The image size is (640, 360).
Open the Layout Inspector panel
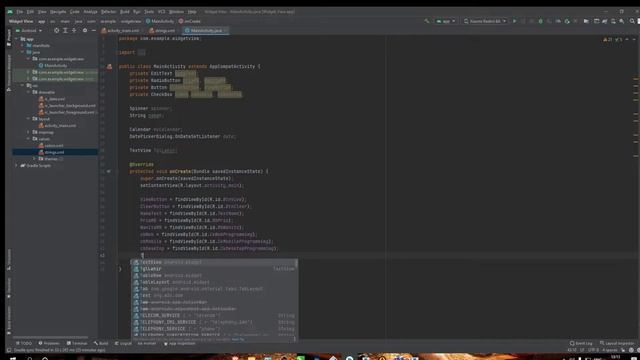click(x=617, y=343)
